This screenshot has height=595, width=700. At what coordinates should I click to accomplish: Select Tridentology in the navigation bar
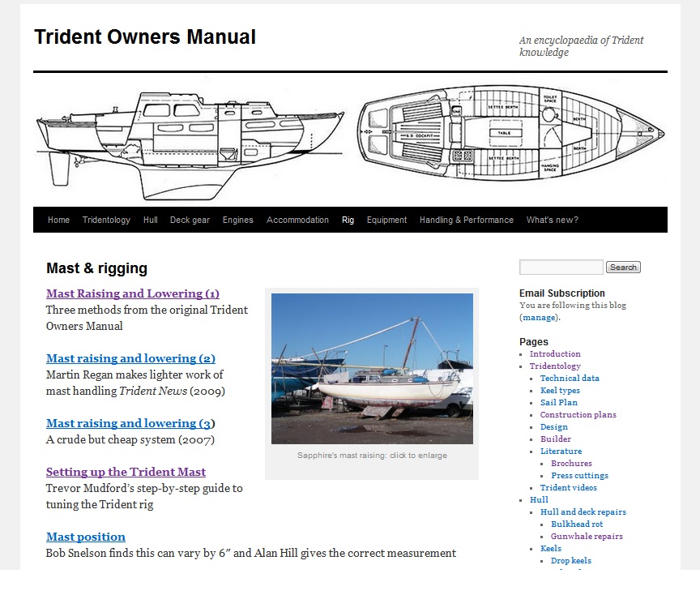tap(106, 220)
